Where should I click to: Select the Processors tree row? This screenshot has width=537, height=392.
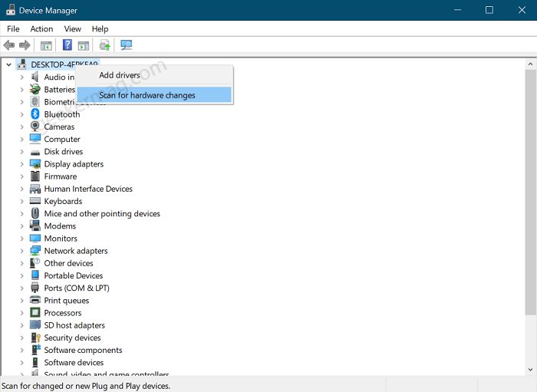tap(63, 312)
